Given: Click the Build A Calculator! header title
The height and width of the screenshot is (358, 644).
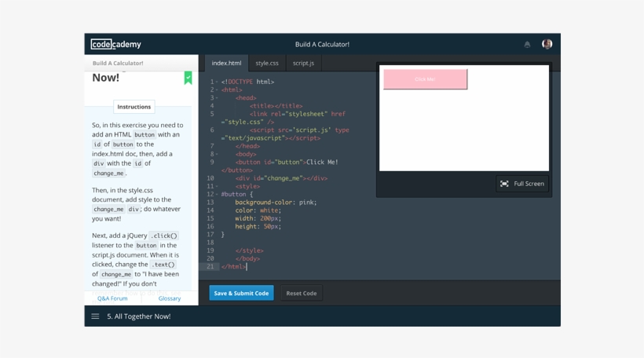Looking at the screenshot, I should [323, 44].
